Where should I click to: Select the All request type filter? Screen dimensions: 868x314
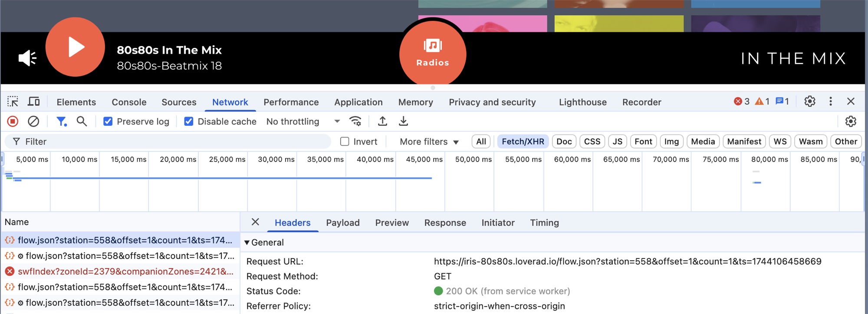[x=481, y=141]
